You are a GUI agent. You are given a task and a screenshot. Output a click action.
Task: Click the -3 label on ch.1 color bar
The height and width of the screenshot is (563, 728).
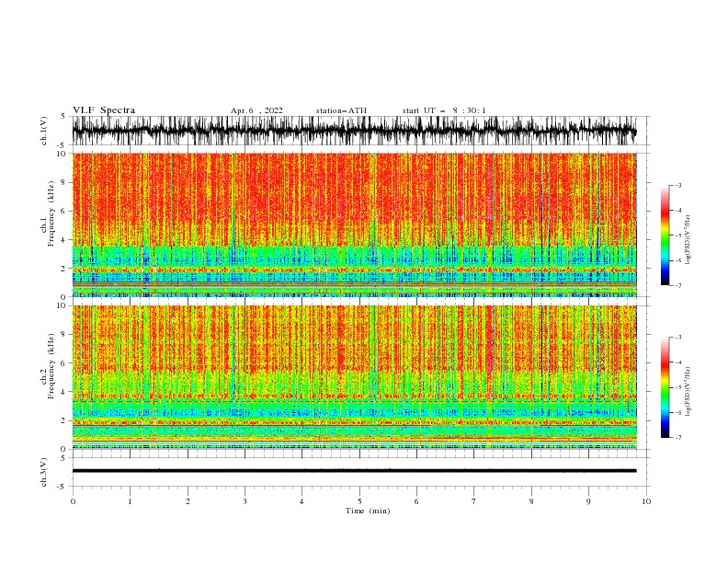[x=678, y=185]
